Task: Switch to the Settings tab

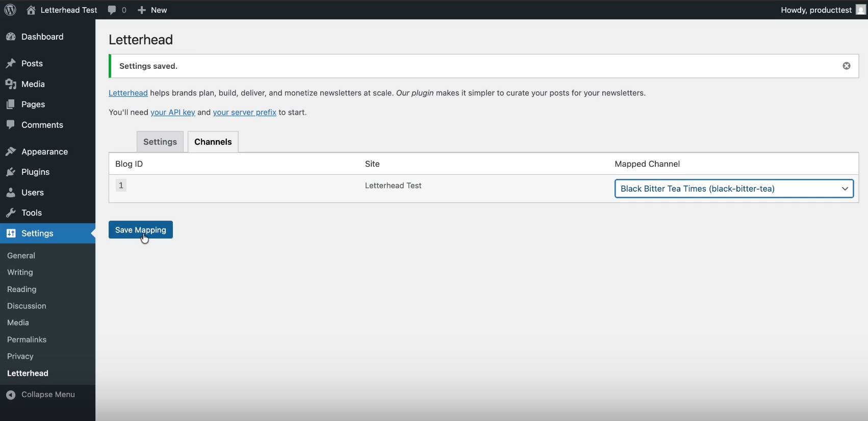Action: (x=160, y=142)
